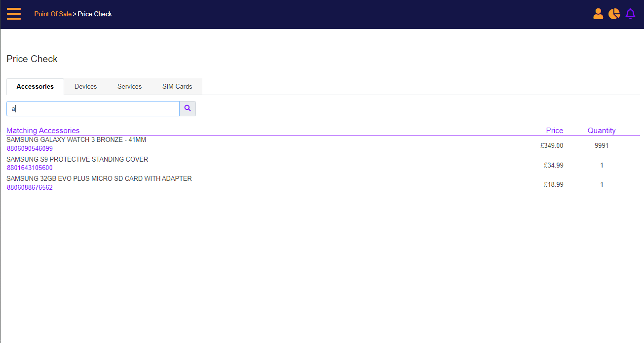The image size is (644, 343).
Task: Click the 9991 quantity value
Action: (602, 145)
